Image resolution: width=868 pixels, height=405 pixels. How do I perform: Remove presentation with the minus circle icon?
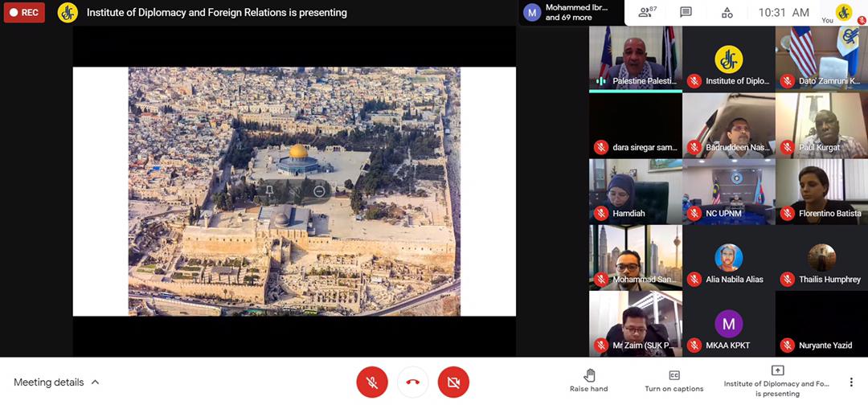pyautogui.click(x=319, y=191)
